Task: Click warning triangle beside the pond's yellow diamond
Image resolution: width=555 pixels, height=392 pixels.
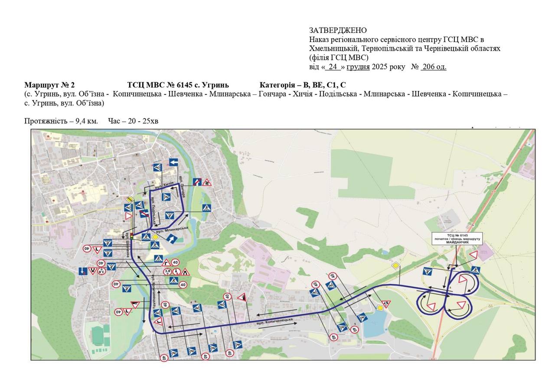Action: click(x=386, y=304)
